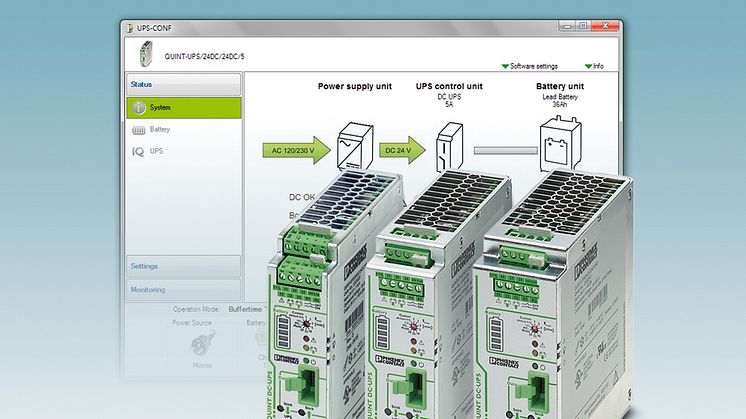Click the UPS-to-battery connection bar

pos(506,150)
